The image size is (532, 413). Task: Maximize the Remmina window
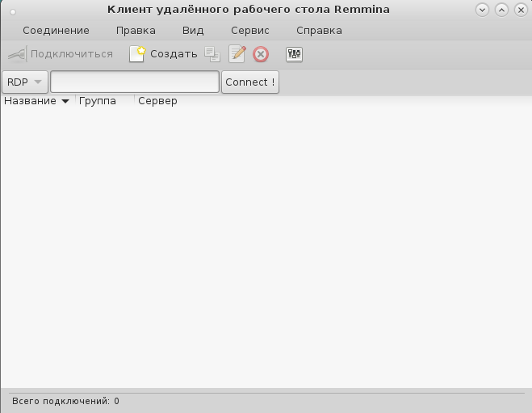click(501, 10)
